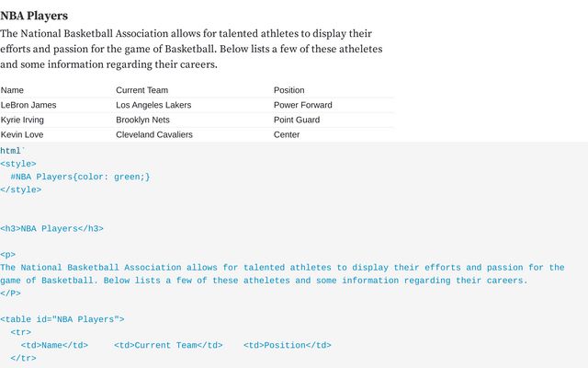
Task: Click the Kevin Love table cell
Action: (22, 134)
